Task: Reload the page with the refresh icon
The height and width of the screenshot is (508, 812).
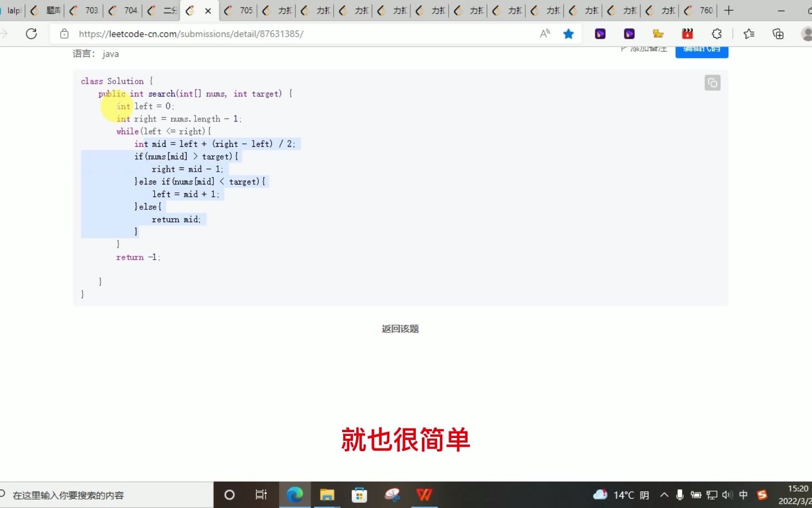Action: (31, 33)
